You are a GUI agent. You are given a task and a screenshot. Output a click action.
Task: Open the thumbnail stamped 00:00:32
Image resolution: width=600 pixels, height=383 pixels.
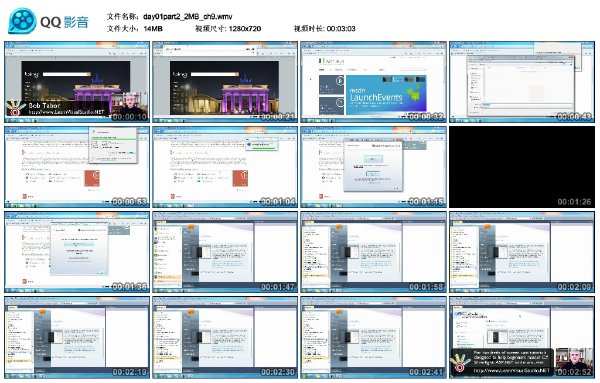coord(373,82)
